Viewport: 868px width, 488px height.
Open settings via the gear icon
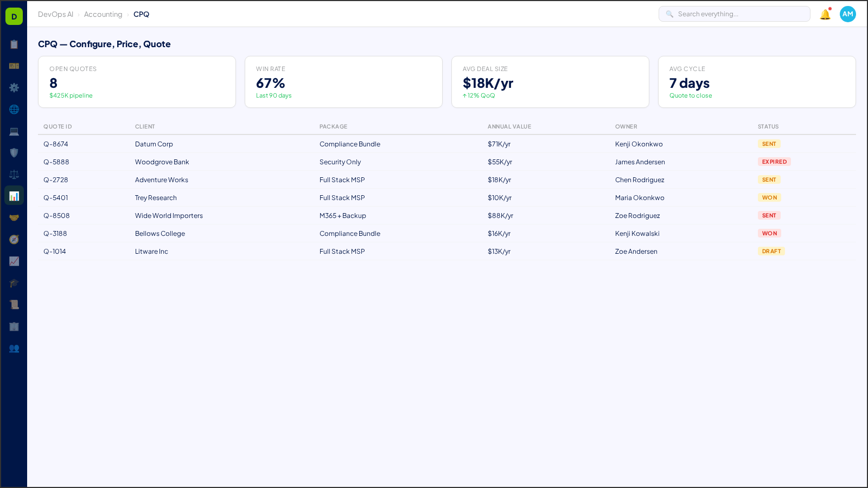pyautogui.click(x=14, y=88)
